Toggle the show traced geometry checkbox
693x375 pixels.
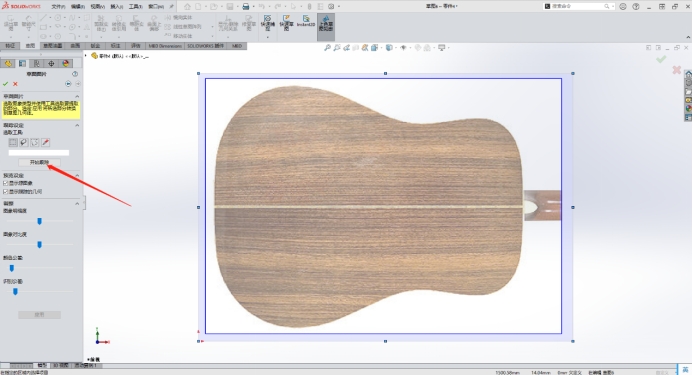[6, 192]
